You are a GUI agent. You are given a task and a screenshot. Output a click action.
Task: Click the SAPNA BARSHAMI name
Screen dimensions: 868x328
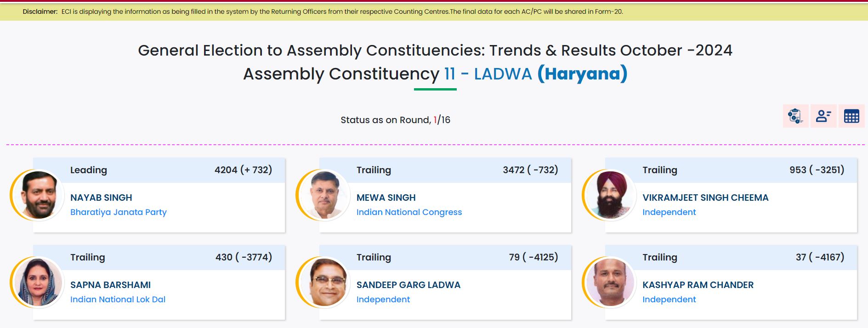[x=110, y=285]
